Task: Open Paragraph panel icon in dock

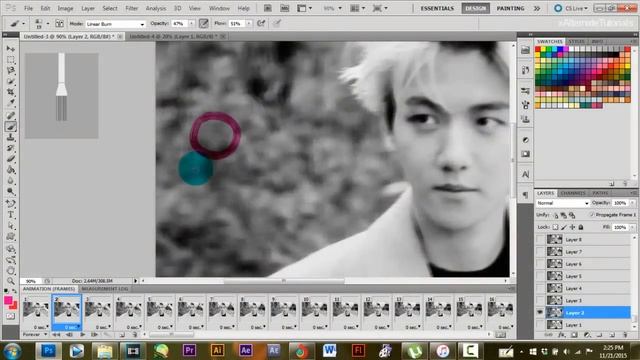Action: (525, 195)
